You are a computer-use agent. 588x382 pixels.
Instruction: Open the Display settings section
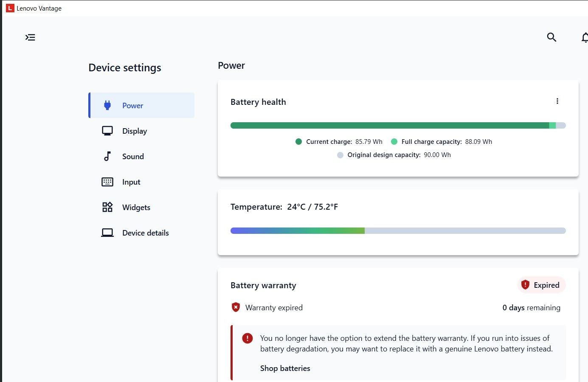pos(141,131)
